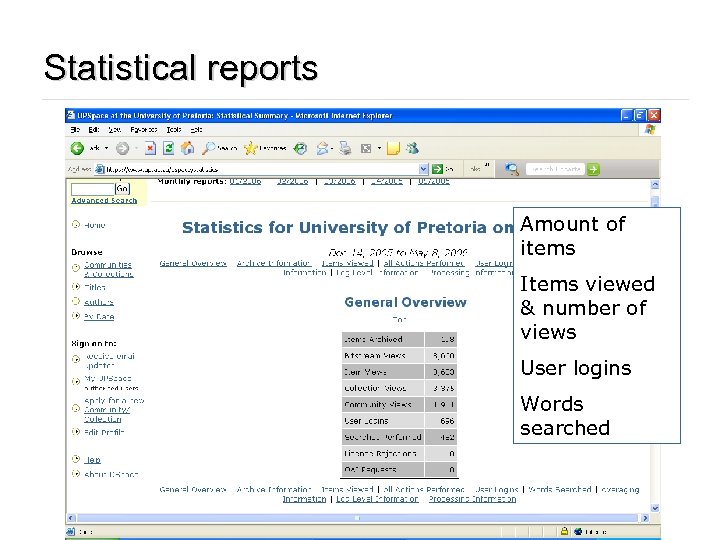Click the Mail envelope toolbar icon
The width and height of the screenshot is (720, 540).
tap(322, 148)
